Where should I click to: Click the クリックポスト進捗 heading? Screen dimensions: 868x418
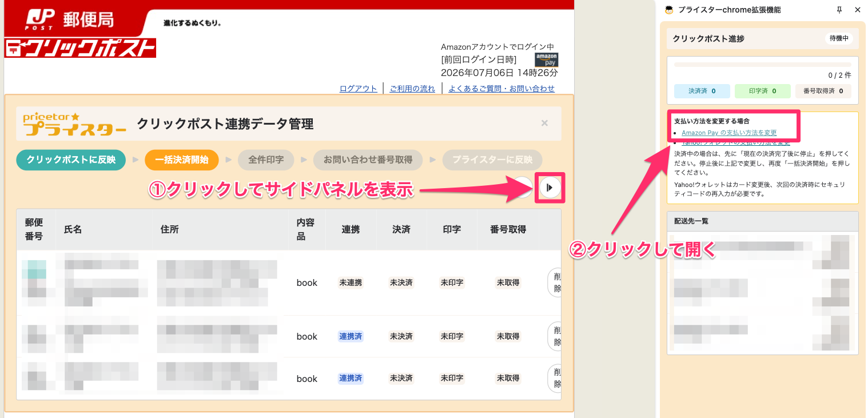pyautogui.click(x=708, y=39)
